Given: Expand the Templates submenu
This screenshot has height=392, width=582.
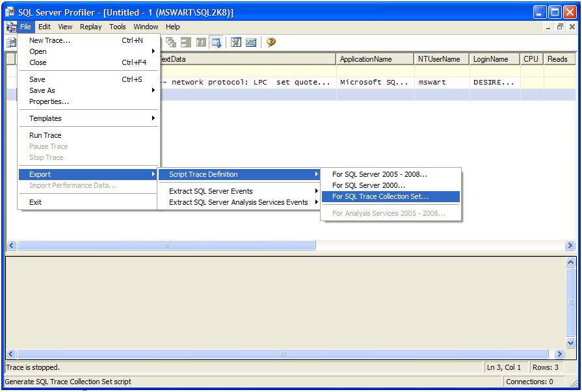Looking at the screenshot, I should pyautogui.click(x=88, y=118).
